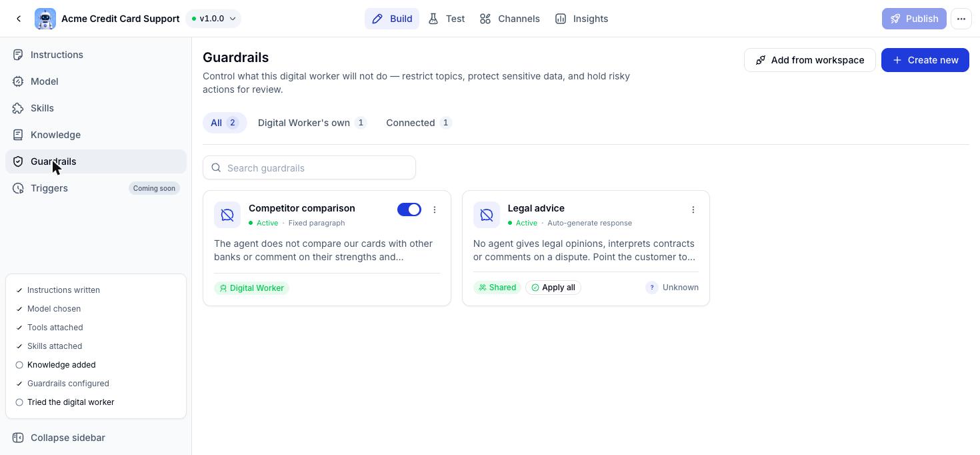The image size is (980, 455).
Task: Click the back arrow icon
Action: 19,19
